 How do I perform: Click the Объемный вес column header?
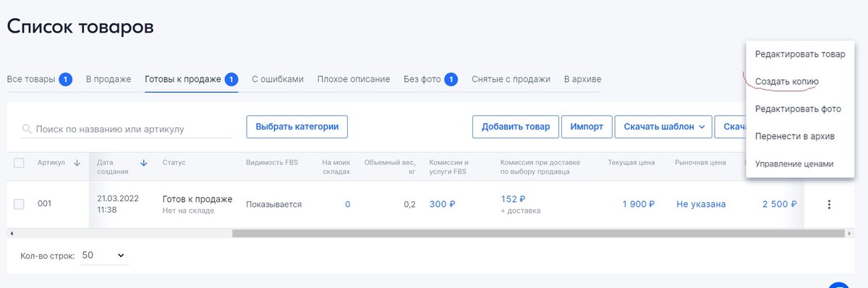point(391,167)
